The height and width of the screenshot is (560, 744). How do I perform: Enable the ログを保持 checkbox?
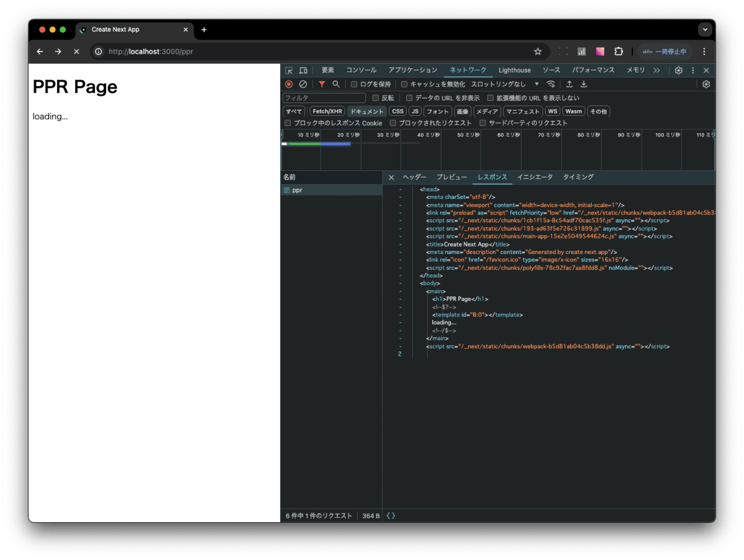354,84
